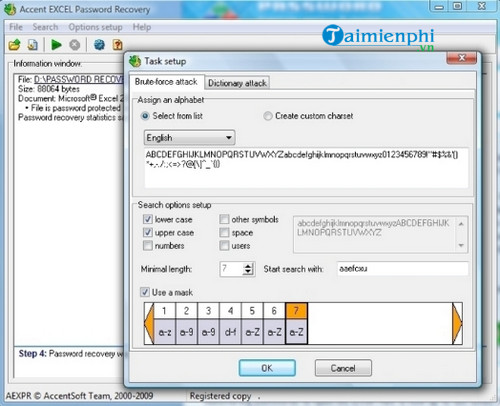
Task: Open the Help menu
Action: 142,27
